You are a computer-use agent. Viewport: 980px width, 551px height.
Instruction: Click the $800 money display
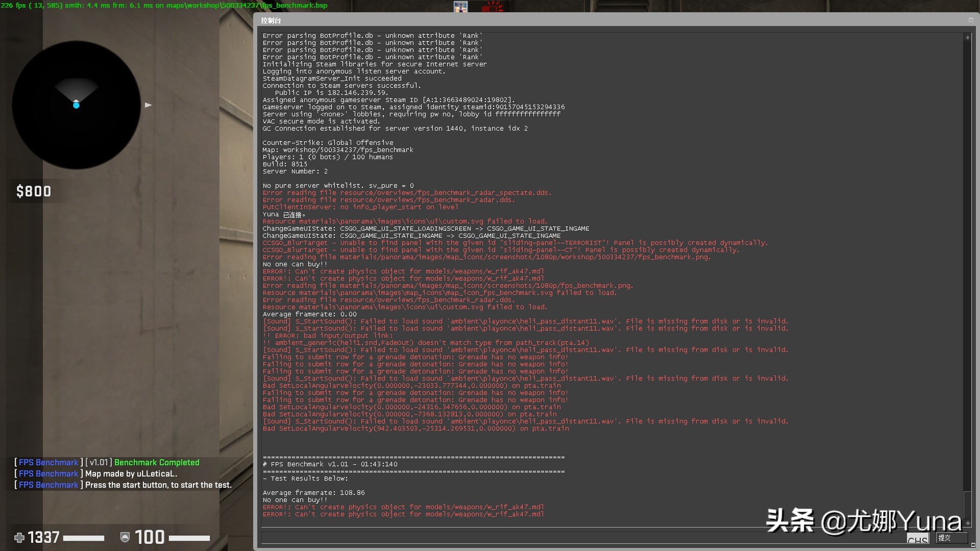click(x=34, y=191)
